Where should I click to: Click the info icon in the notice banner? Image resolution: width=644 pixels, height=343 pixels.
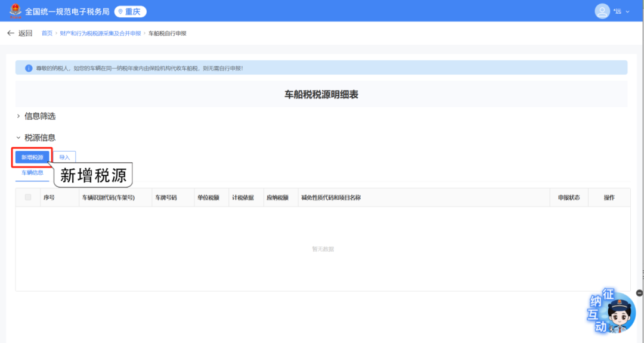[28, 68]
